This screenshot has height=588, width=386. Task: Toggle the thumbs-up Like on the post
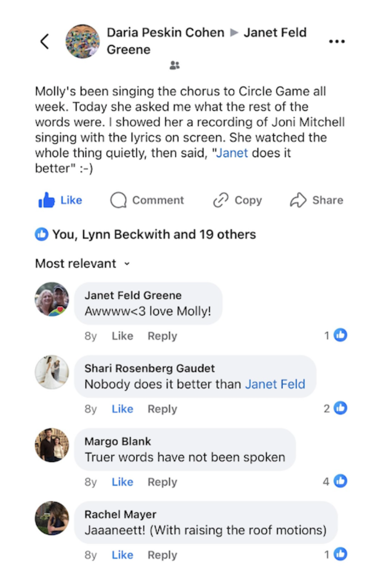[47, 201]
